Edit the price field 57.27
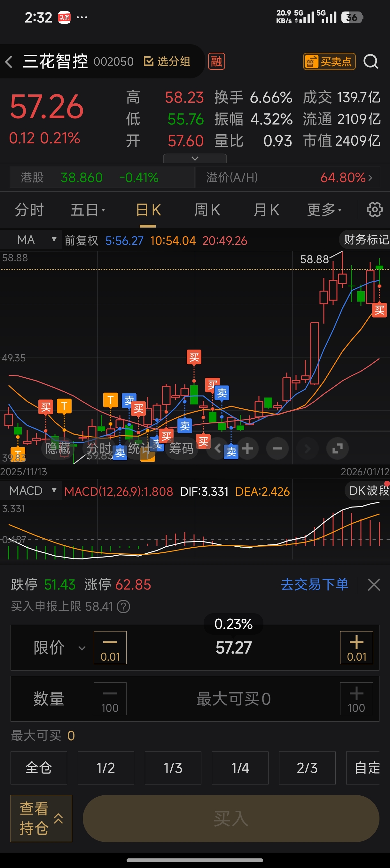390x868 pixels. tap(234, 647)
